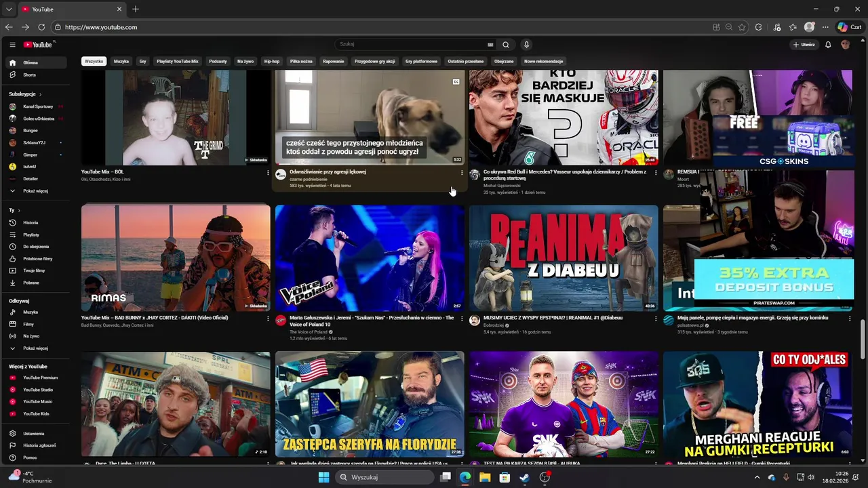
Task: Select the Wszystko filter chip
Action: [94, 61]
